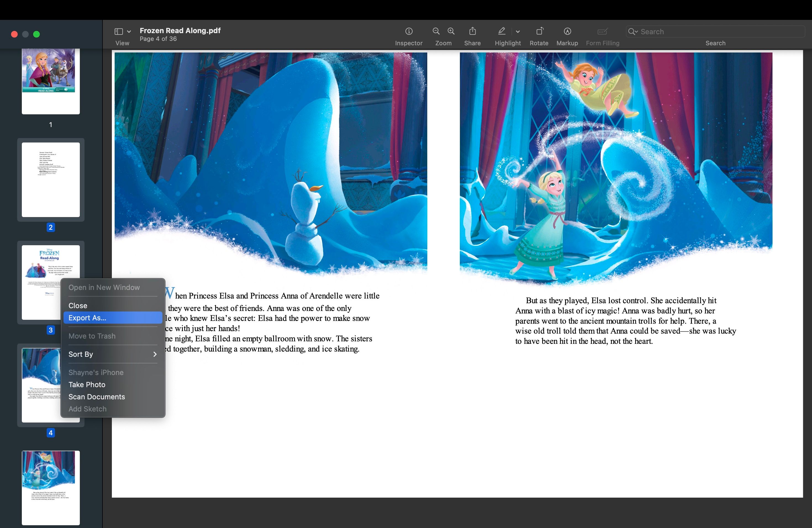Open the Inspector panel
Screen dimensions: 812x528
[408, 31]
